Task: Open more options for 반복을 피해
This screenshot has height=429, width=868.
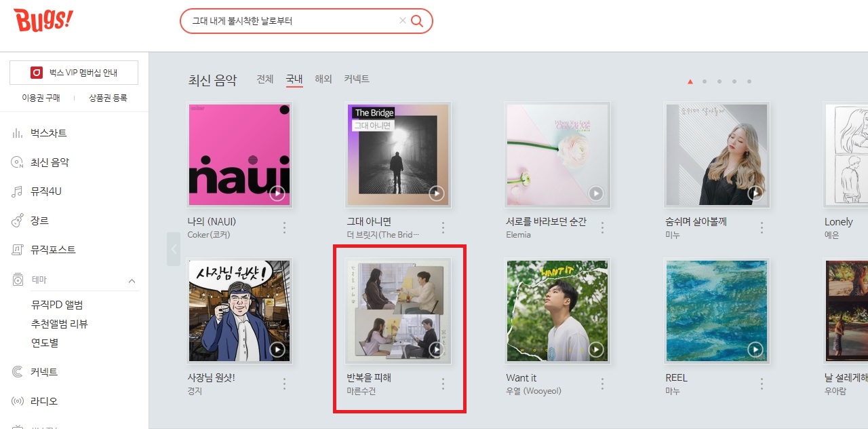Action: pos(443,384)
